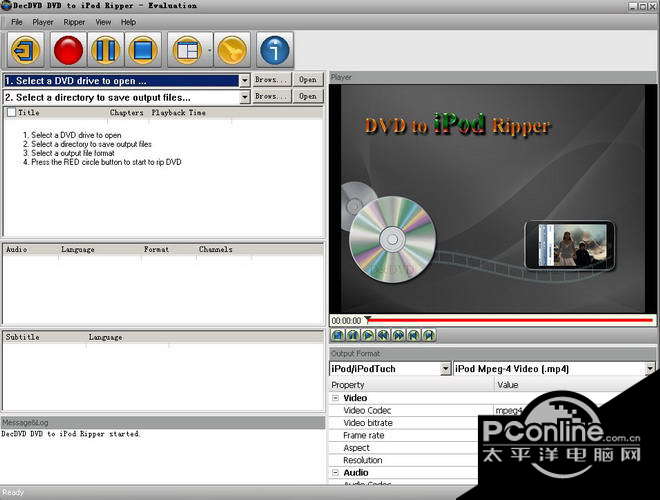The width and height of the screenshot is (660, 500).
Task: Collapse the Video property group
Action: (335, 398)
